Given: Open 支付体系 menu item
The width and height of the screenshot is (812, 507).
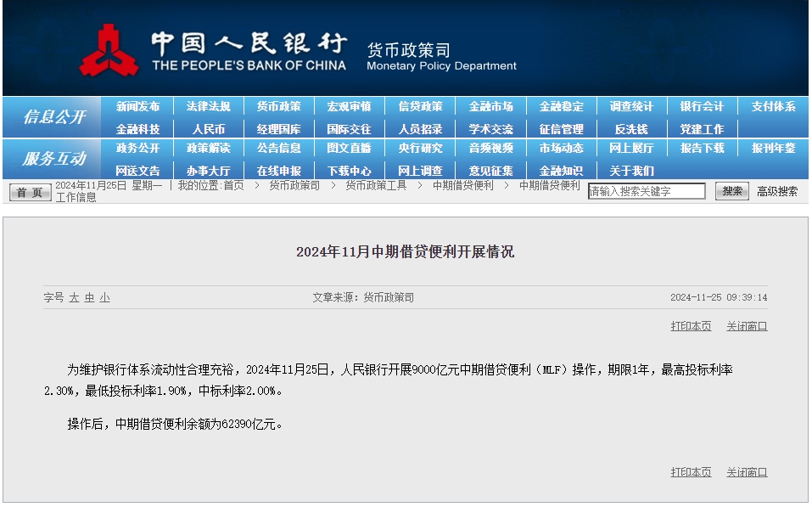Looking at the screenshot, I should click(773, 106).
